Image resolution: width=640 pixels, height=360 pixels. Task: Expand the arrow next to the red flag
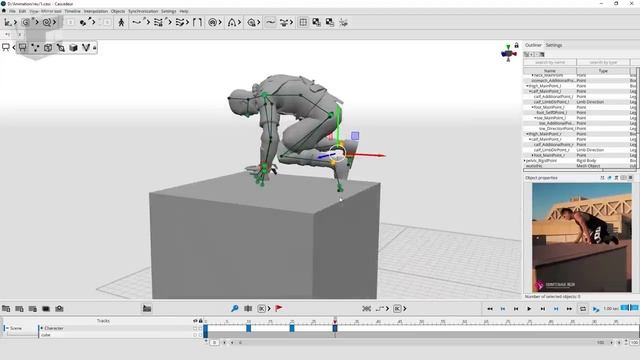(x=269, y=309)
